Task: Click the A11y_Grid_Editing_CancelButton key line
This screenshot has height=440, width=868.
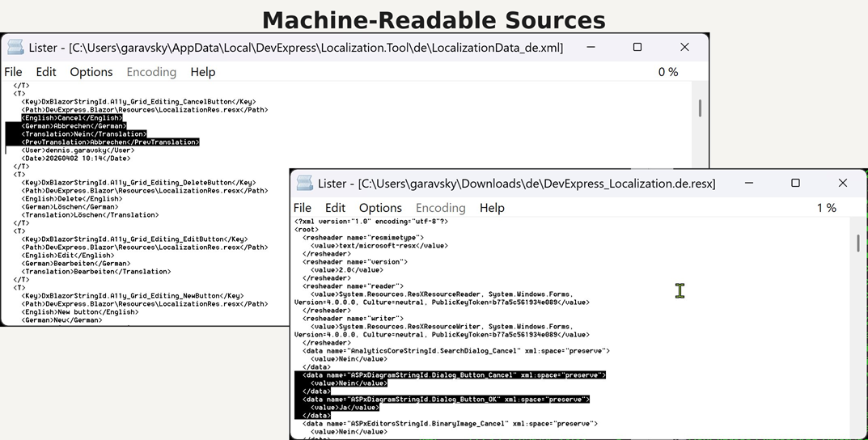Action: pyautogui.click(x=138, y=102)
